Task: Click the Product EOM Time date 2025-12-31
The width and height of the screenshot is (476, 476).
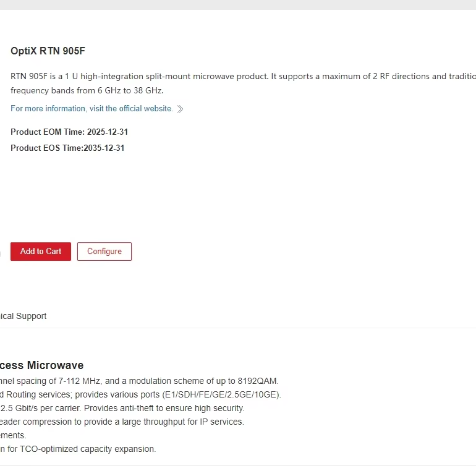Action: [x=108, y=132]
